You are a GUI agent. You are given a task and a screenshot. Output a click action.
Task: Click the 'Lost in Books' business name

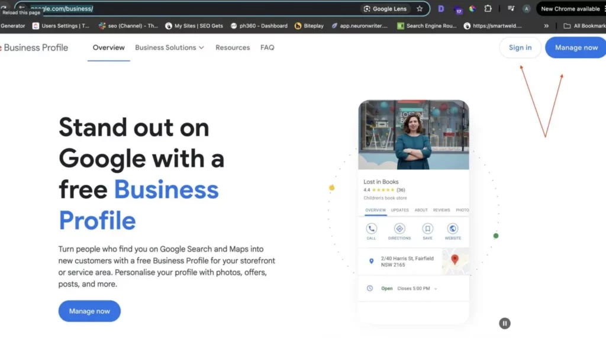click(x=381, y=182)
